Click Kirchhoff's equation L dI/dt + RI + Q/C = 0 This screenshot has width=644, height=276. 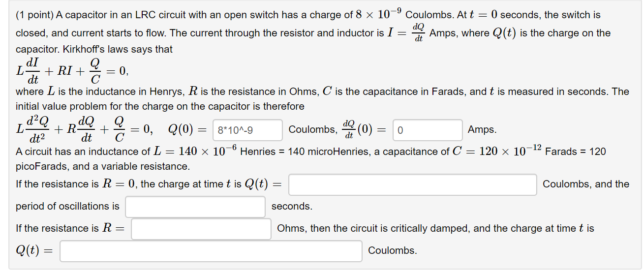pos(73,71)
